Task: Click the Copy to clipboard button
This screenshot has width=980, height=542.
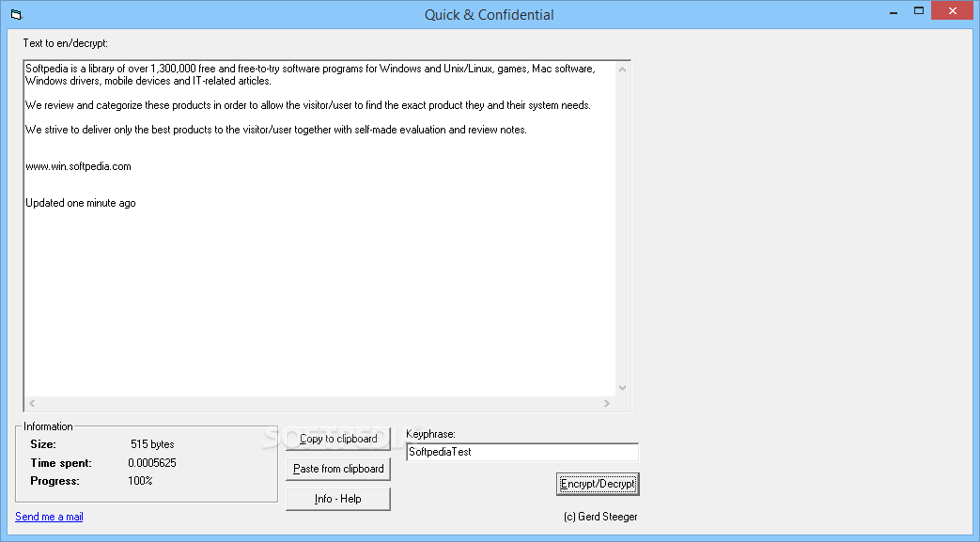Action: [338, 439]
